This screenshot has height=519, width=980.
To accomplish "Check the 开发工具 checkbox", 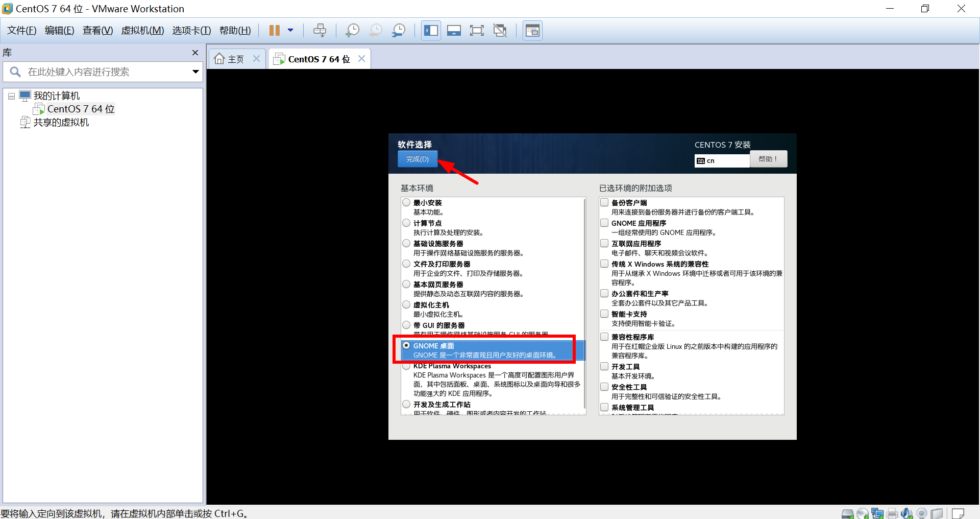I will pyautogui.click(x=604, y=367).
